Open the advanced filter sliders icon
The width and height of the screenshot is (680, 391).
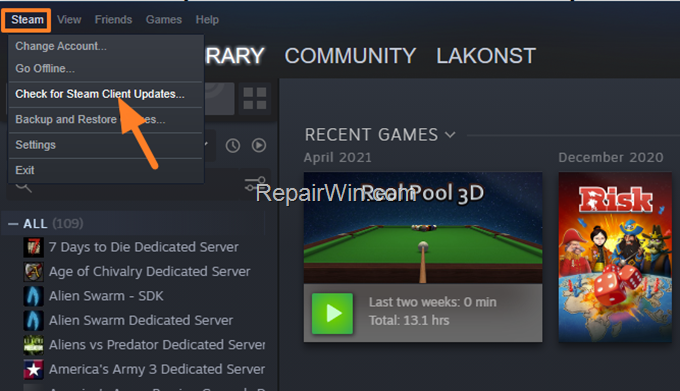coord(255,184)
